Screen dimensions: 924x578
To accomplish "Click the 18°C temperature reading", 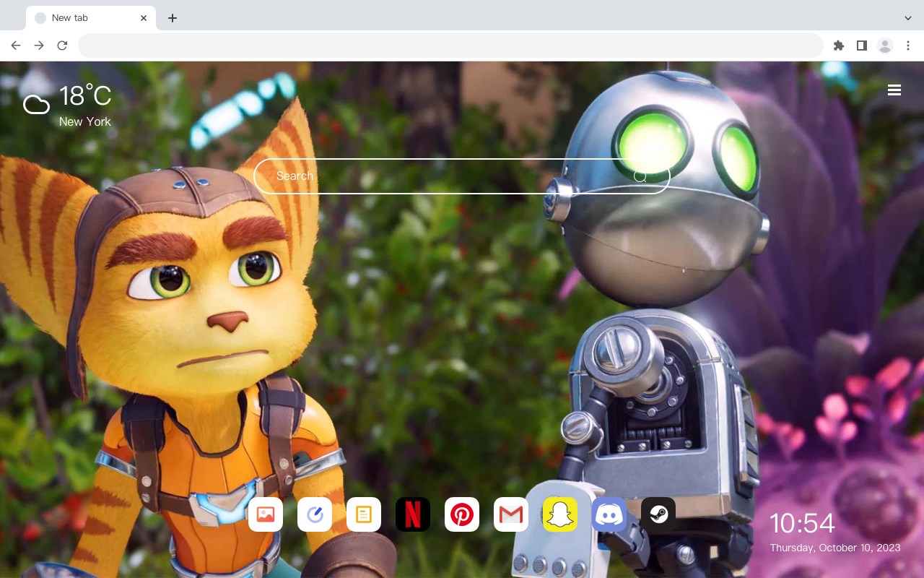I will tap(85, 96).
